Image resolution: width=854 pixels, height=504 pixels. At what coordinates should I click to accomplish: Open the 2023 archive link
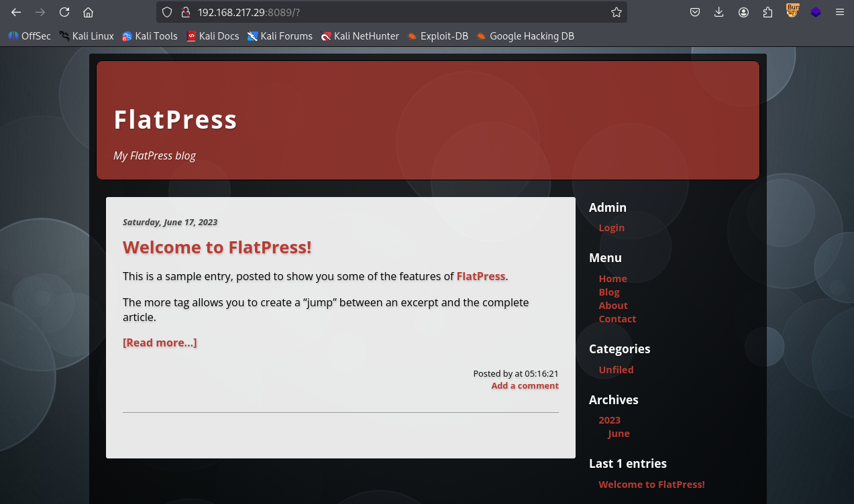[x=609, y=420]
